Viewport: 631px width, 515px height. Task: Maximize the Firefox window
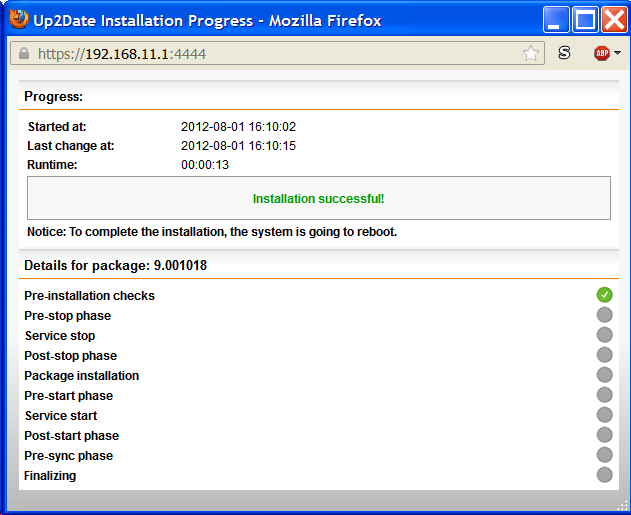click(585, 19)
